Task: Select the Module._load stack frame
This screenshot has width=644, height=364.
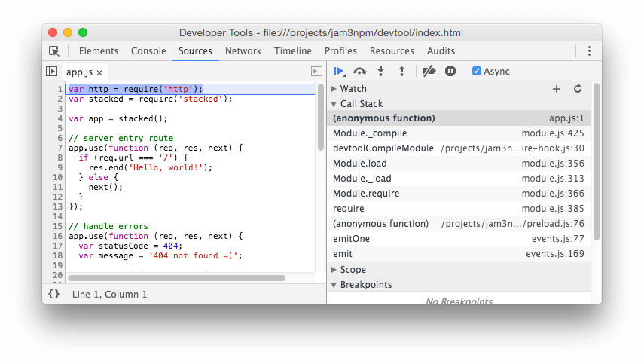Action: [459, 179]
